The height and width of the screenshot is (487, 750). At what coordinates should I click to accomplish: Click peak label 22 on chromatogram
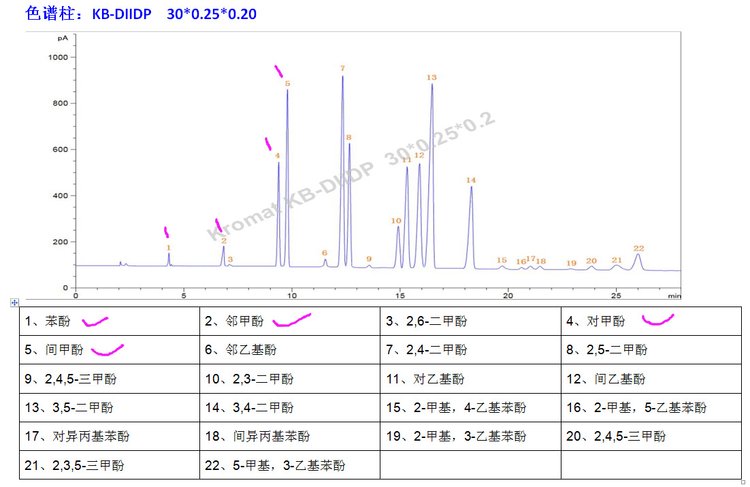point(638,248)
